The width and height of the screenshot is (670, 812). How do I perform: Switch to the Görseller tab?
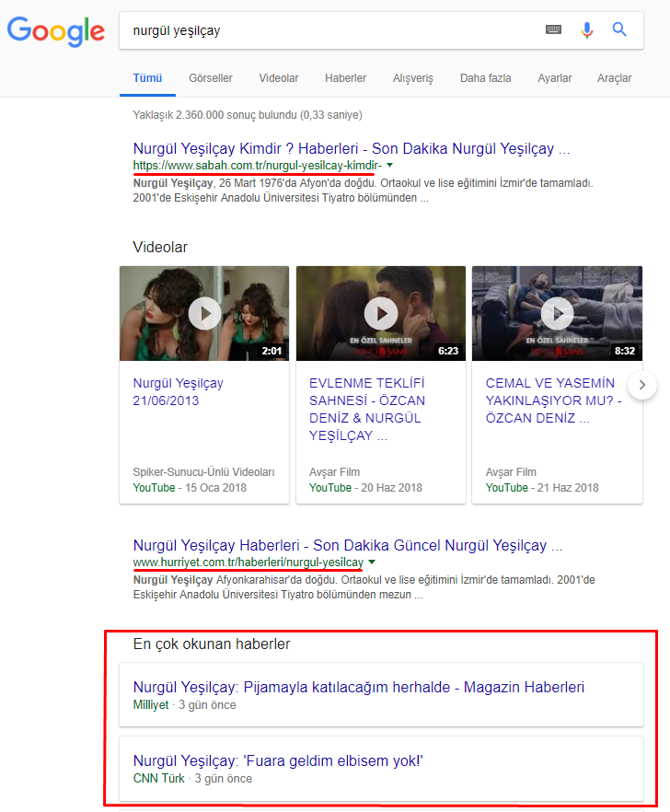pos(210,78)
